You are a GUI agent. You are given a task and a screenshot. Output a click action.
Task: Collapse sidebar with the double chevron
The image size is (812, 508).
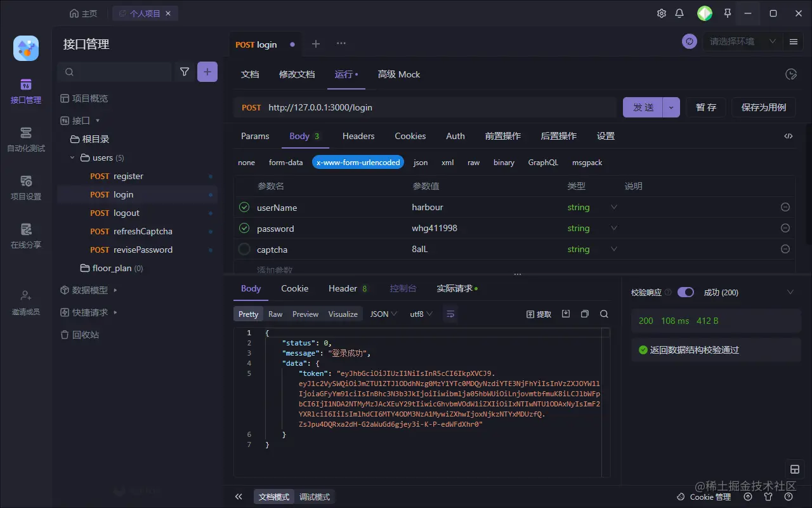(239, 497)
